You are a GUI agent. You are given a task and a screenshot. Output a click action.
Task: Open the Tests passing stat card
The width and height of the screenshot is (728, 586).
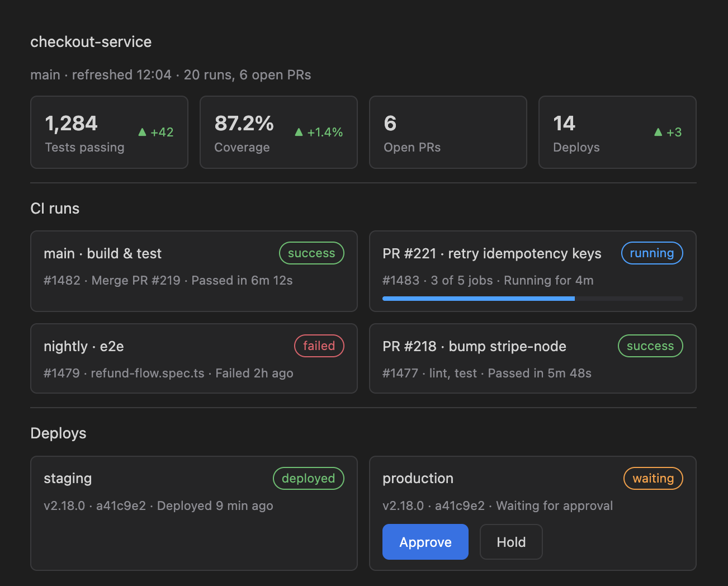(x=109, y=132)
